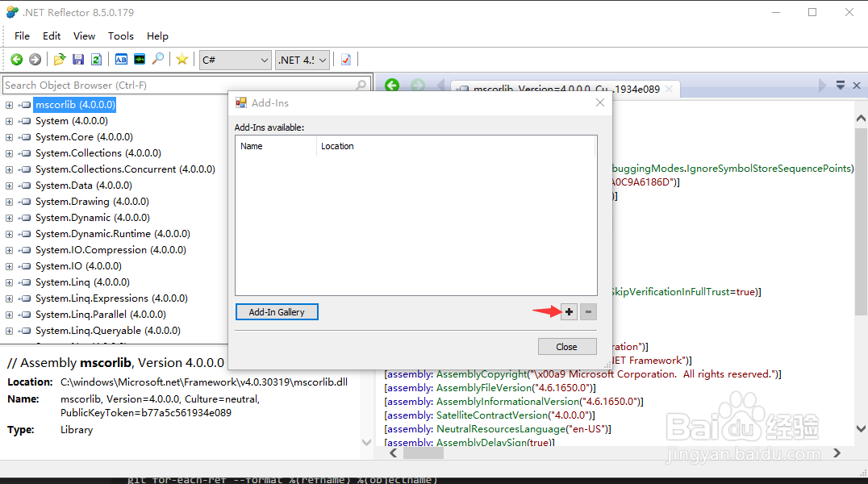Expand the System.Dynamic.Runtime node
868x484 pixels.
[x=10, y=234]
